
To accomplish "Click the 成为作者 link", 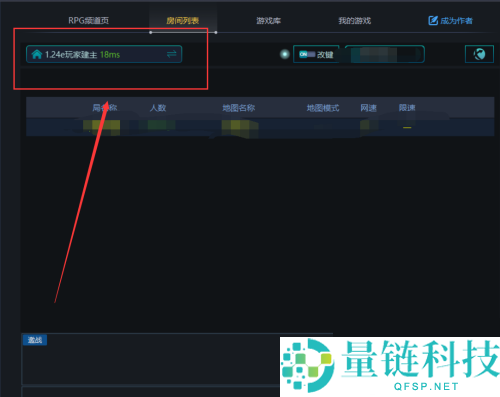I will 456,21.
